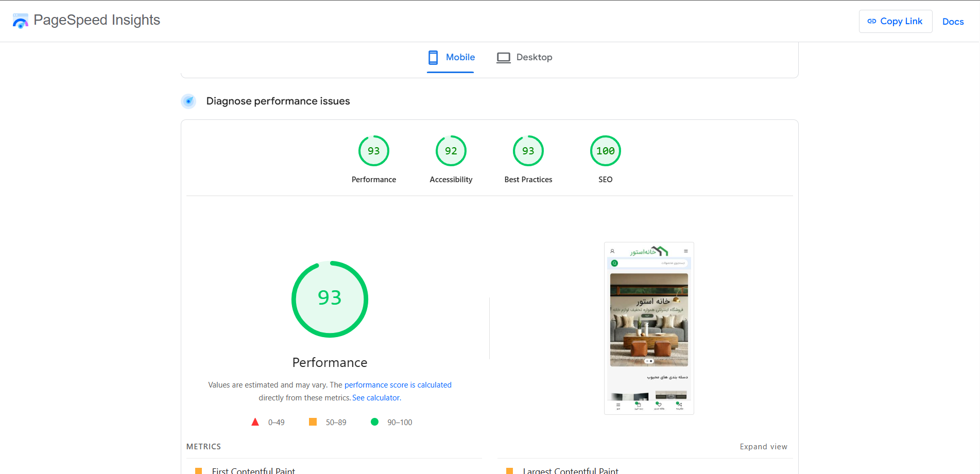This screenshot has height=474, width=980.
Task: Open the Docs link
Action: coord(953,22)
